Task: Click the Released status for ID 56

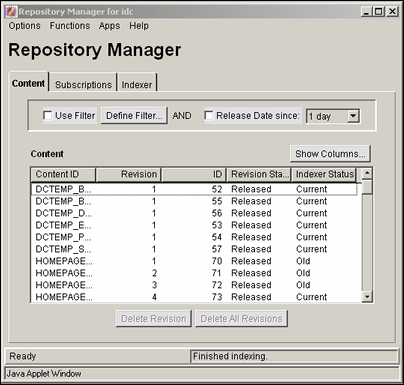Action: (251, 213)
